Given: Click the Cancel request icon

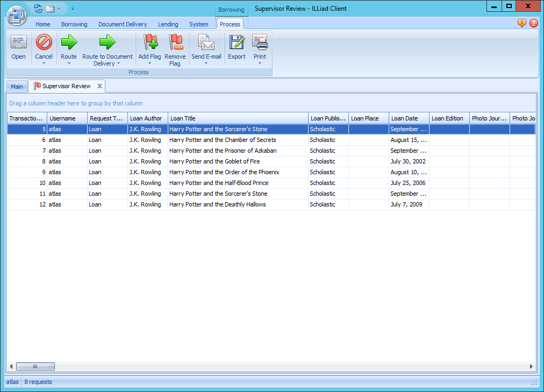Looking at the screenshot, I should point(44,43).
